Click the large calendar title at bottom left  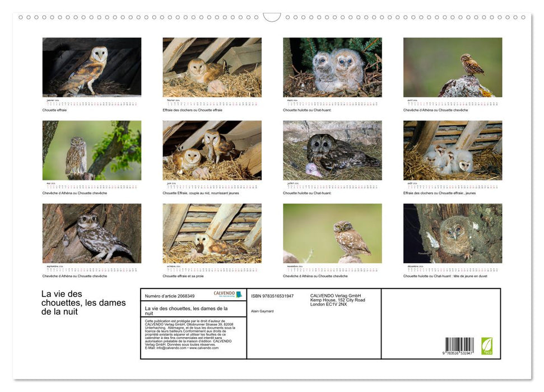coord(83,302)
